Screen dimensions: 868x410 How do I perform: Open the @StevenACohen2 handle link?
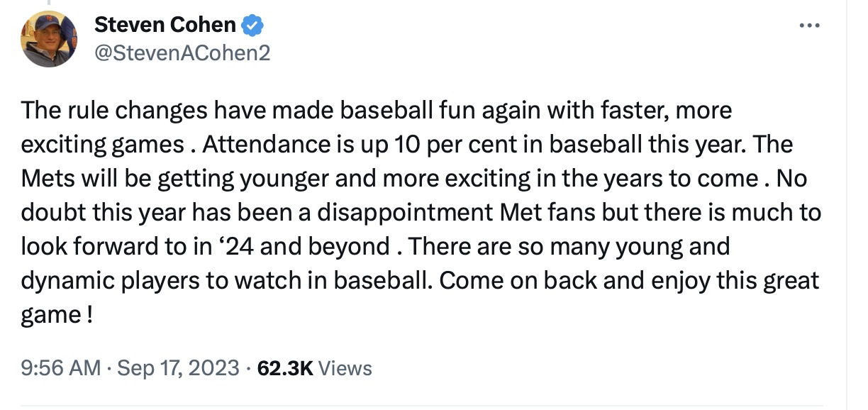[x=182, y=53]
